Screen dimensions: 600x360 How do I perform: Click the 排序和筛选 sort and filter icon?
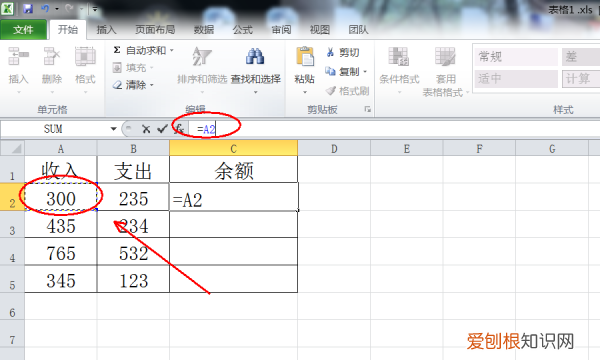202,57
